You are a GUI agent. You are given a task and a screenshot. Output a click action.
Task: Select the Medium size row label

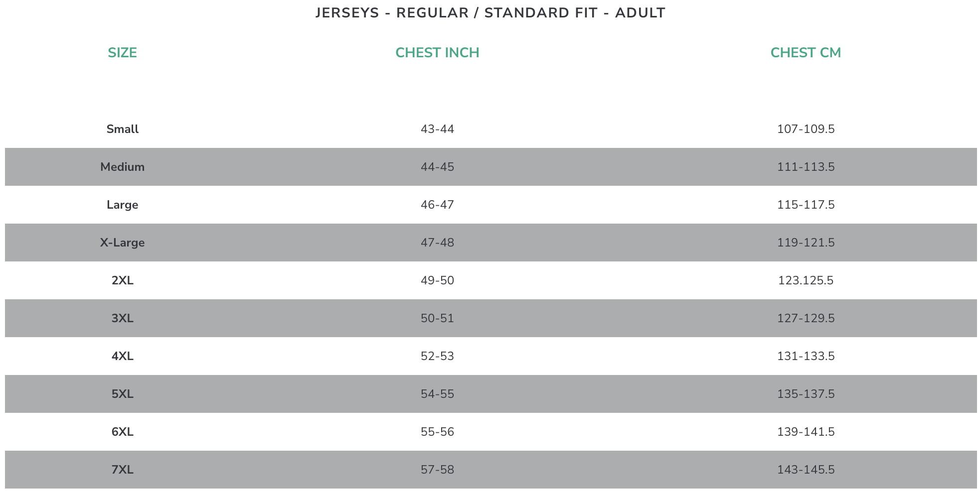click(x=123, y=167)
